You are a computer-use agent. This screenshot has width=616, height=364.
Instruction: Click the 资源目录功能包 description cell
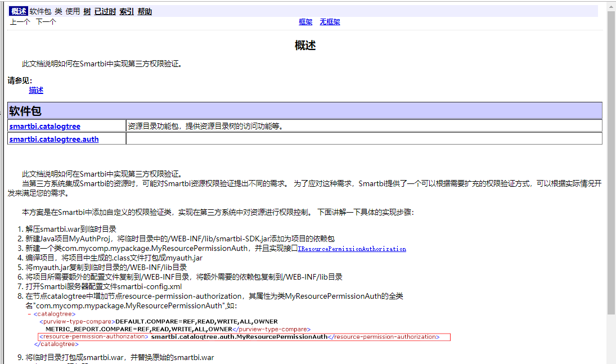point(364,126)
